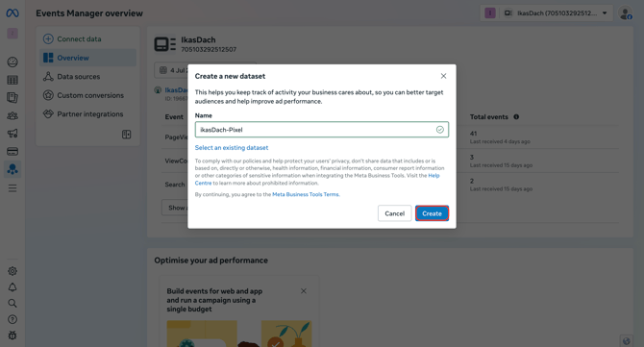Image resolution: width=644 pixels, height=347 pixels.
Task: Click the search magnifier icon in sidebar
Action: click(12, 303)
